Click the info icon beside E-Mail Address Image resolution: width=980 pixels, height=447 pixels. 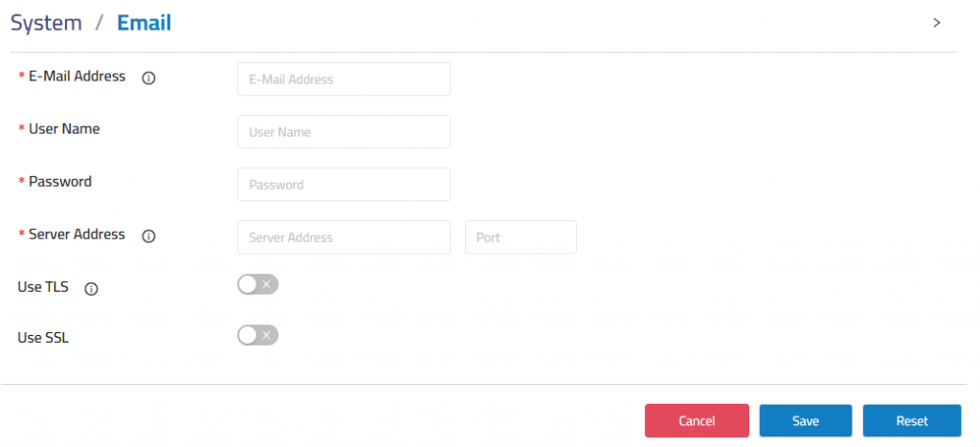(148, 78)
